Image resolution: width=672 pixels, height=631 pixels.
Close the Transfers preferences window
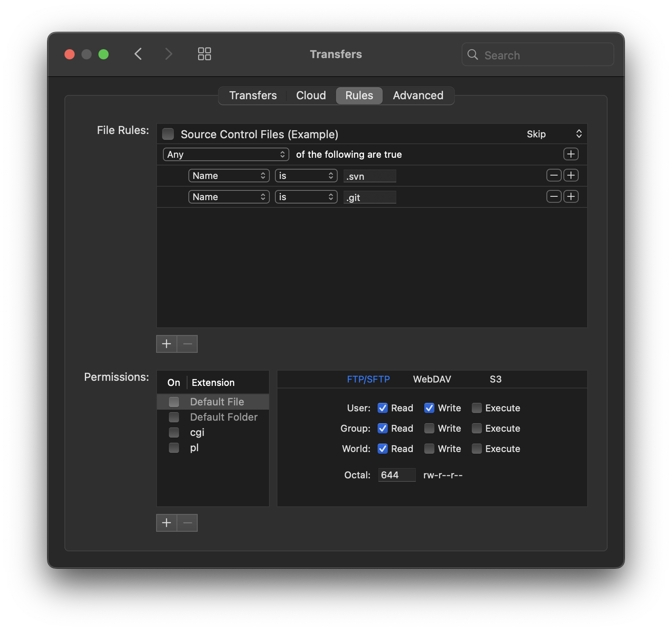click(70, 54)
